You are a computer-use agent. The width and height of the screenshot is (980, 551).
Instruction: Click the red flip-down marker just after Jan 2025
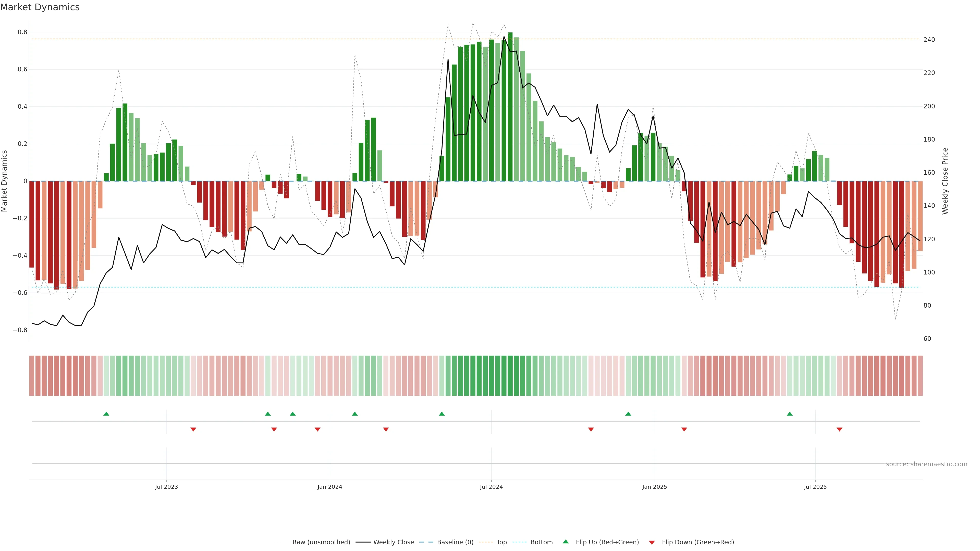[x=684, y=429]
